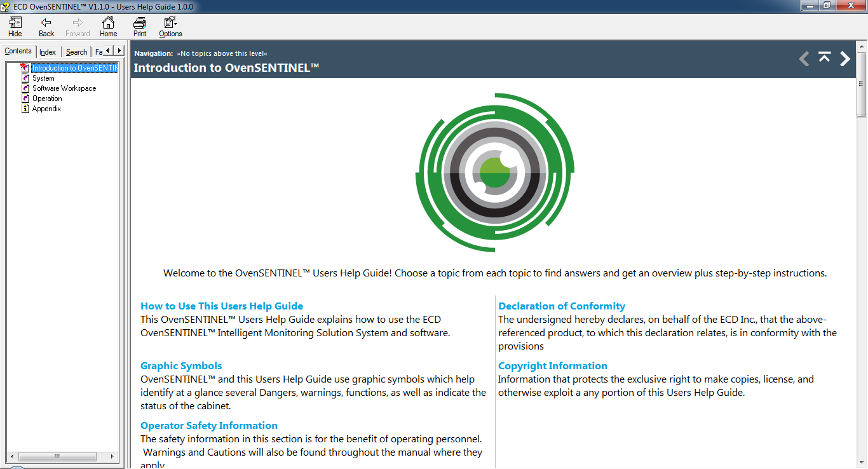Click the contents pane horizontal scrollbar thumb
Viewport: 868px width, 469px height.
tap(57, 456)
